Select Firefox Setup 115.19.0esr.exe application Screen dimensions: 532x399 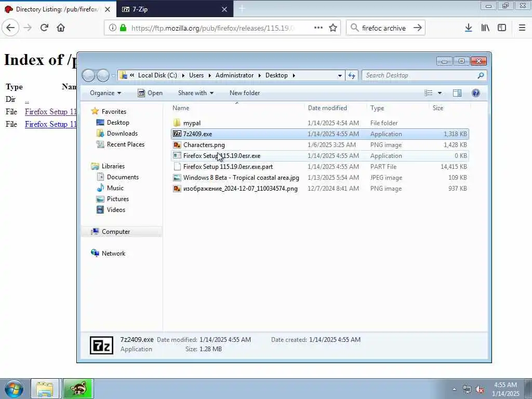coord(320,156)
